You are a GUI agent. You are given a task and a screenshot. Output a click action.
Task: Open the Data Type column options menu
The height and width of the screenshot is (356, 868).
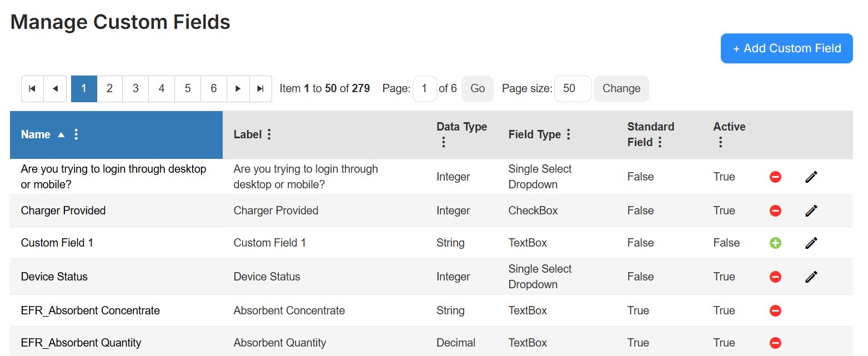tap(443, 142)
